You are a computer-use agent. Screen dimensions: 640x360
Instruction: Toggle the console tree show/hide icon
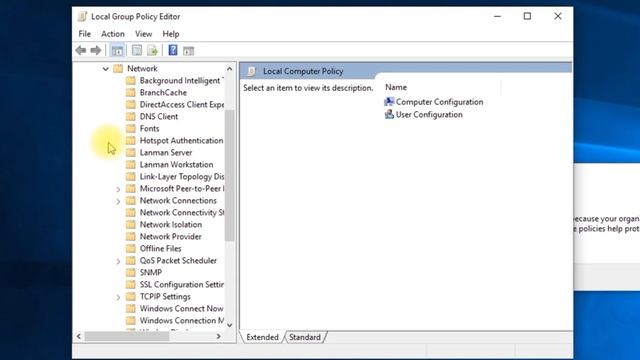(117, 51)
